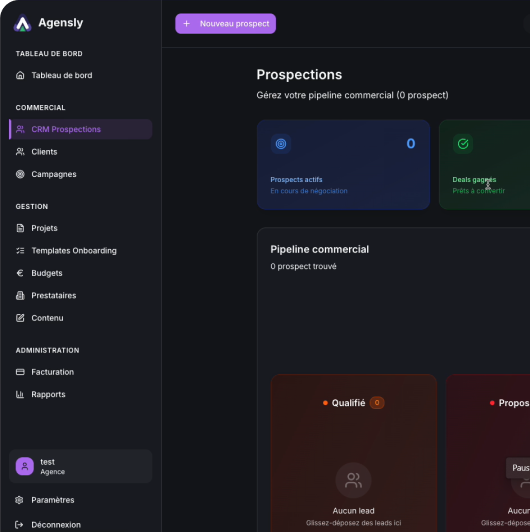
Task: Click the Qualifié column header
Action: coord(354,403)
